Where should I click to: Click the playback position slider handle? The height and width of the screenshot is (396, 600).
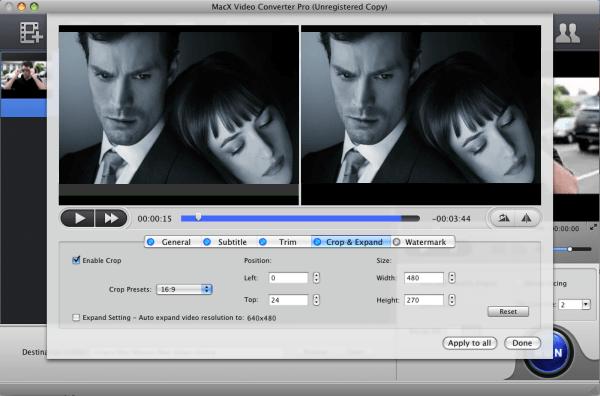click(198, 217)
